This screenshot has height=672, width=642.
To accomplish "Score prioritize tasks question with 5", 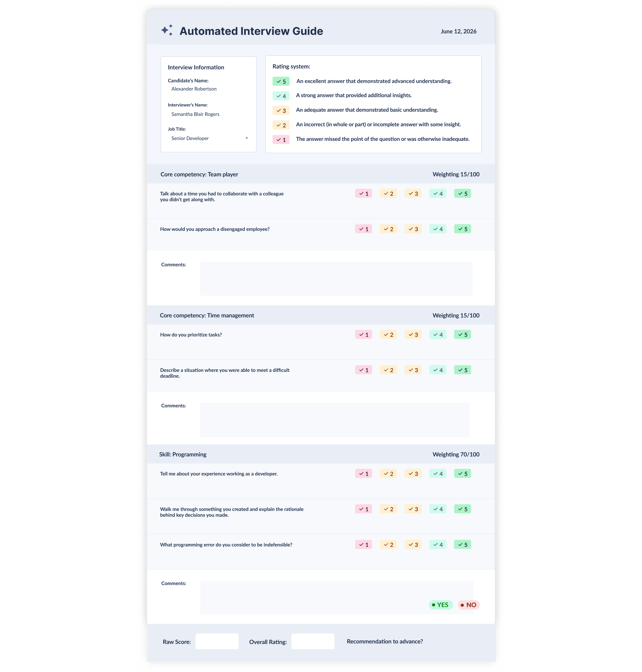I will 462,335.
